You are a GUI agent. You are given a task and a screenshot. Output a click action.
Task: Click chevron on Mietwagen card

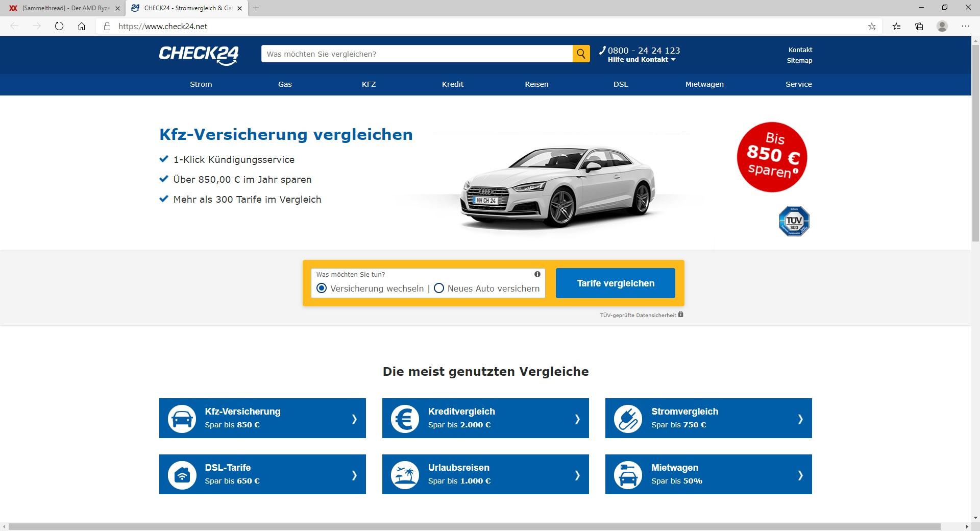click(x=800, y=475)
